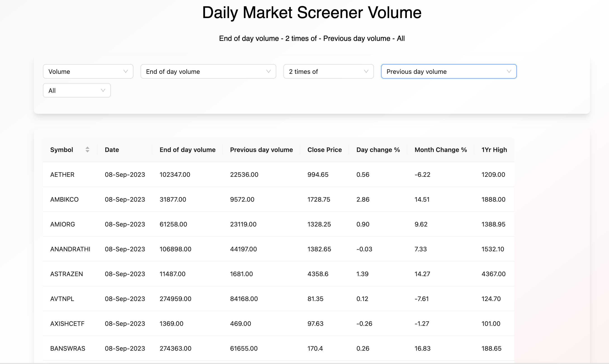The width and height of the screenshot is (609, 364).
Task: Select the AETHER symbol row
Action: (x=245, y=174)
